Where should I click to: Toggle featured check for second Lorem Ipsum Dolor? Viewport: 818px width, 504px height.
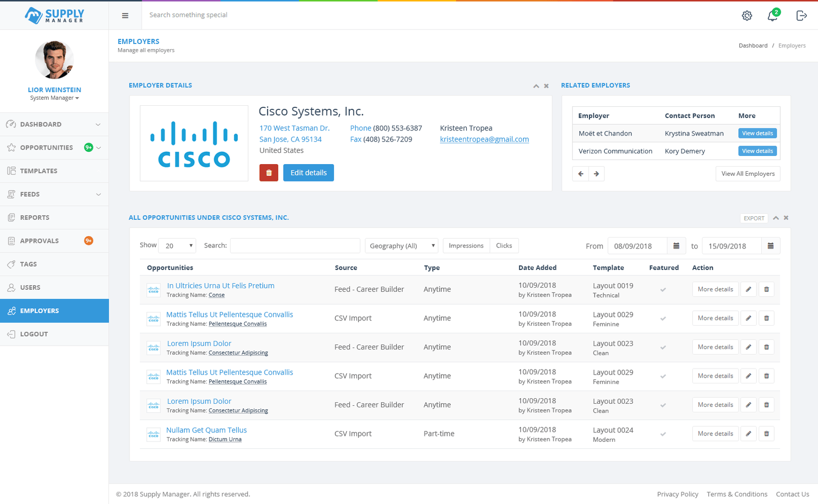663,405
